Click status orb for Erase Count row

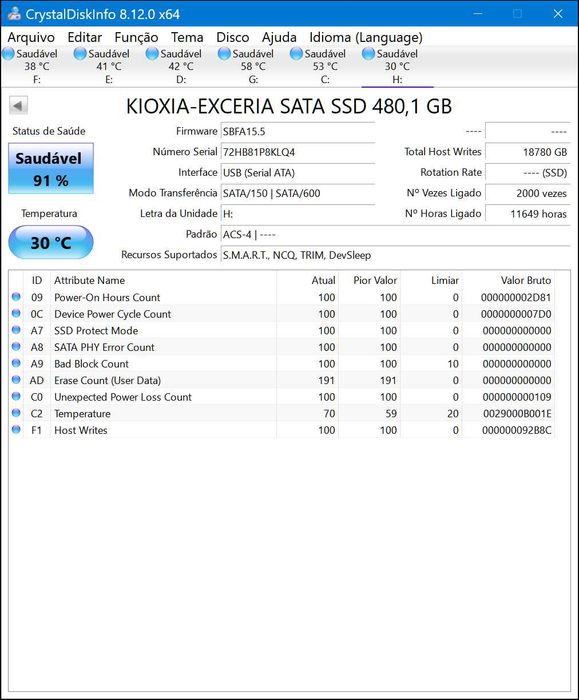click(16, 379)
